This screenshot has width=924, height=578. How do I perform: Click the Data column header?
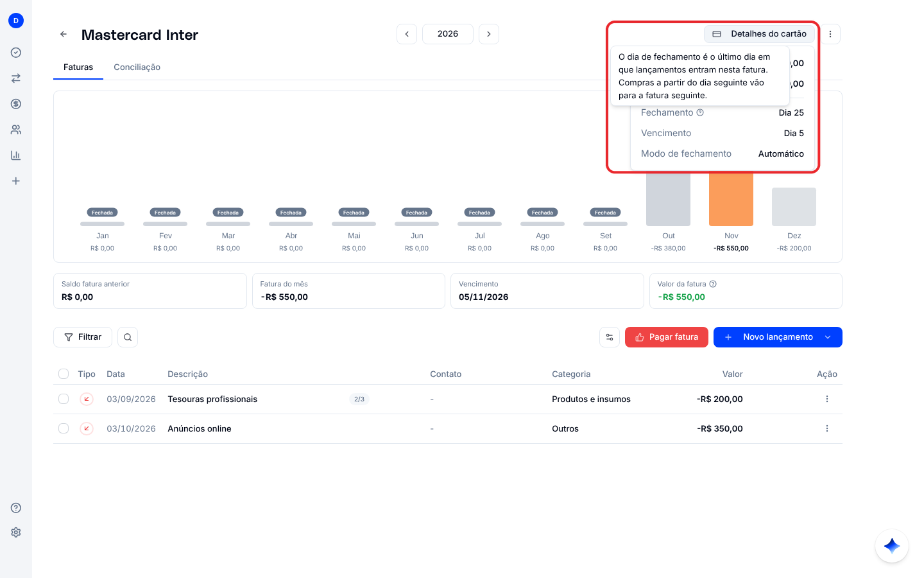(116, 374)
